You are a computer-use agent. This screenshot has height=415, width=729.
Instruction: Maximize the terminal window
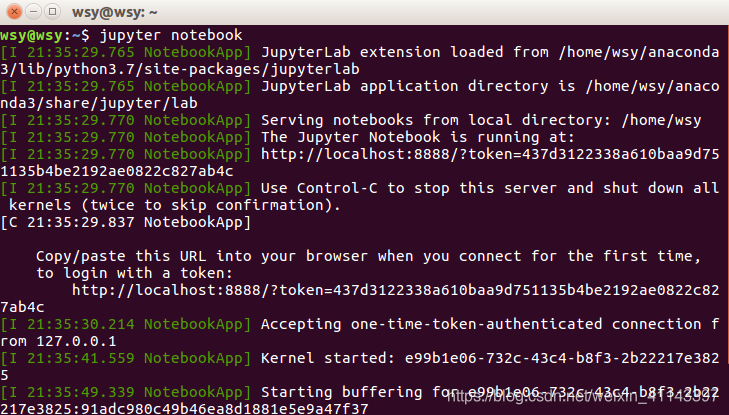[x=53, y=12]
